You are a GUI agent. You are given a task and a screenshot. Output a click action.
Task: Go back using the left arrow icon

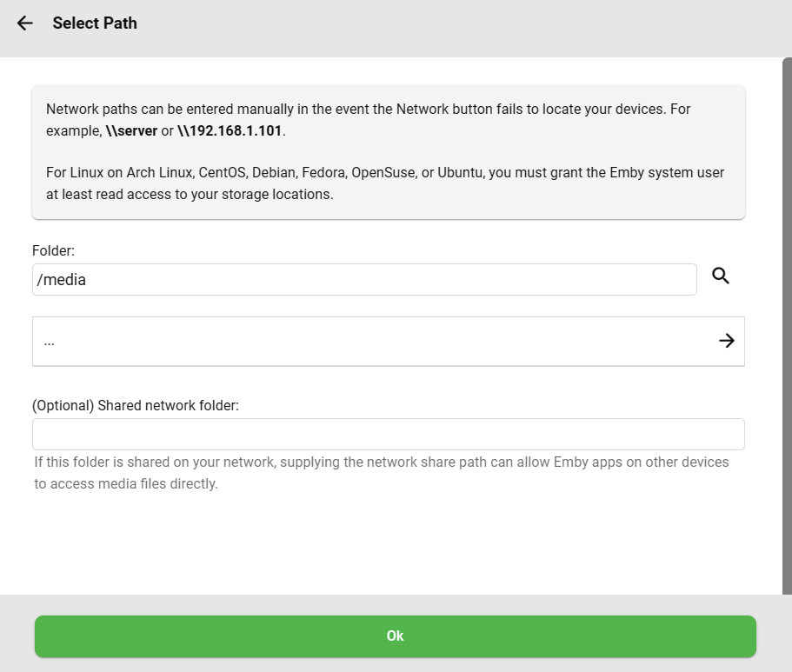pyautogui.click(x=24, y=23)
